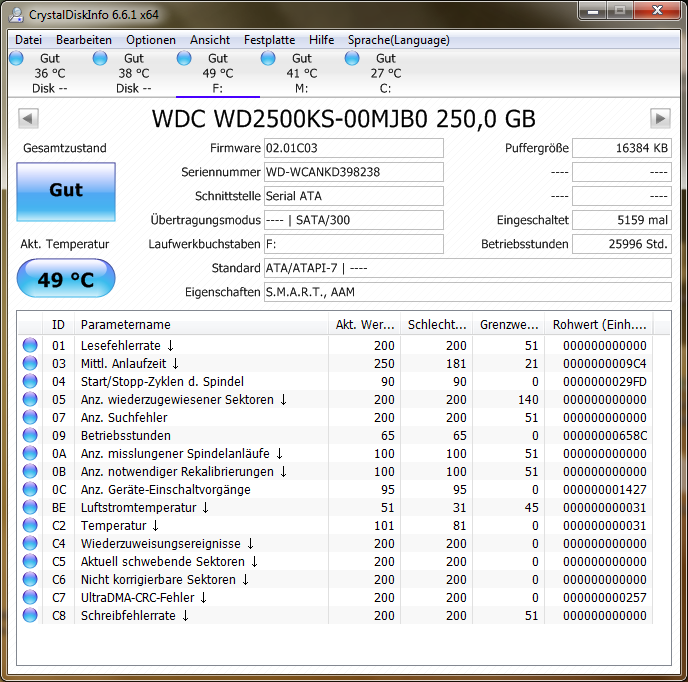Select the 38 °C disk tab
This screenshot has height=682, width=688.
(134, 73)
